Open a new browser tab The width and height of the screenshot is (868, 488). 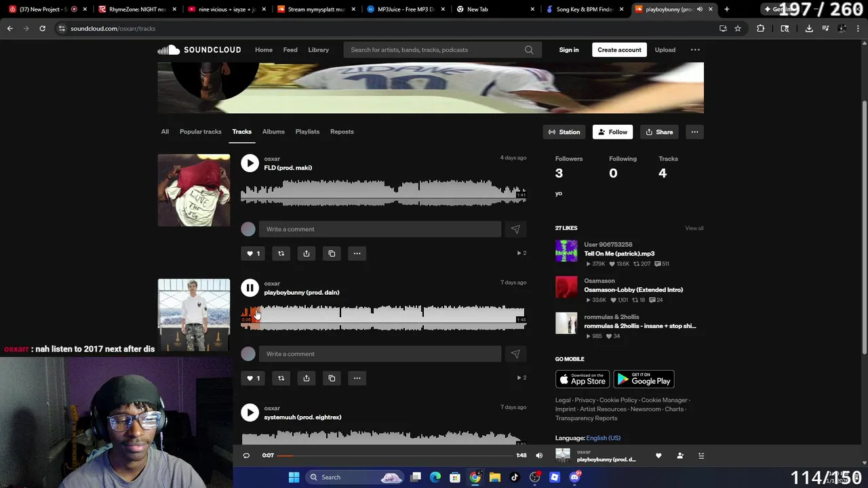coord(726,9)
